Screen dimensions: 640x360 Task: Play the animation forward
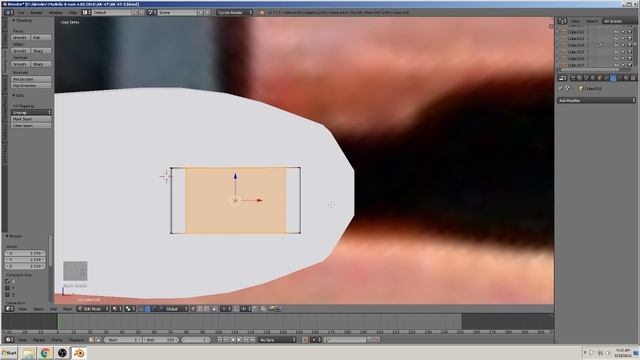pos(239,340)
